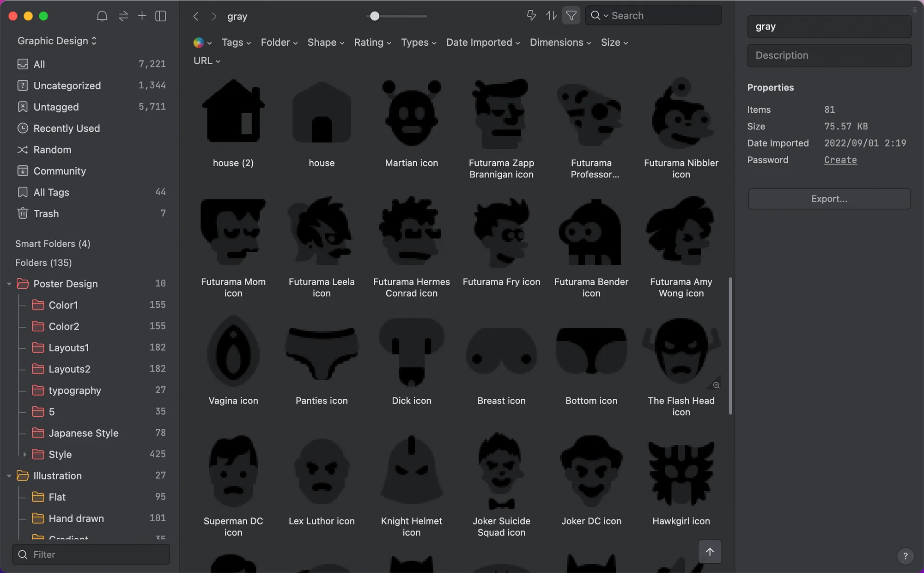Image resolution: width=924 pixels, height=573 pixels.
Task: Switch library via Graphic Design selector
Action: click(57, 41)
